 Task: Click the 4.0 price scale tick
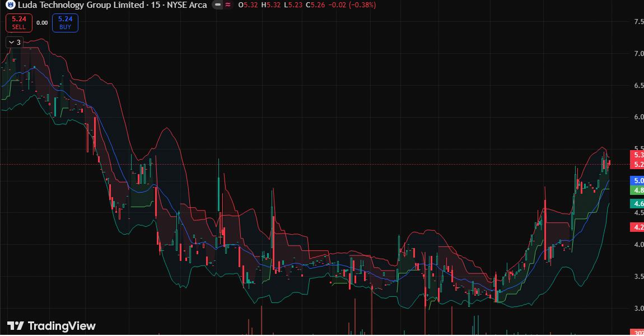638,244
